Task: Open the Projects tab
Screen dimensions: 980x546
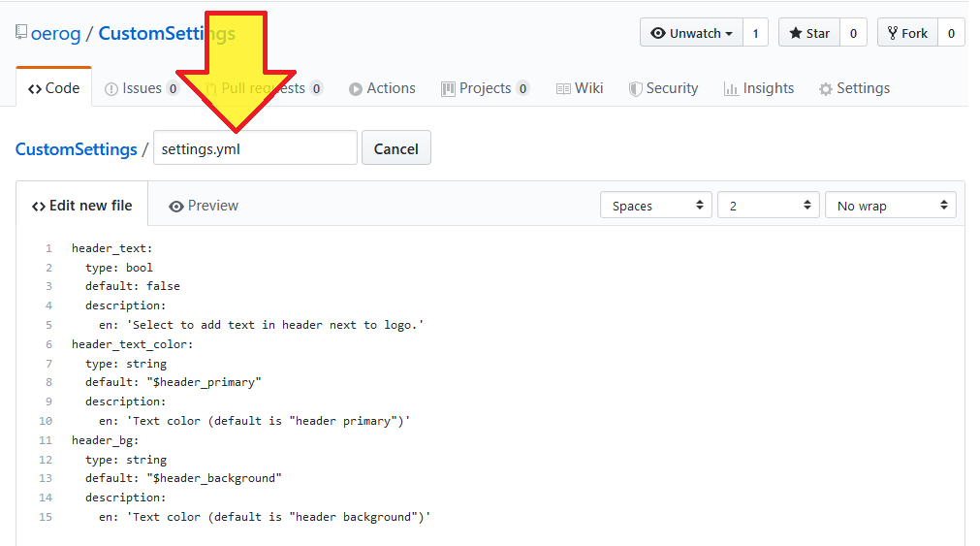Action: click(485, 88)
